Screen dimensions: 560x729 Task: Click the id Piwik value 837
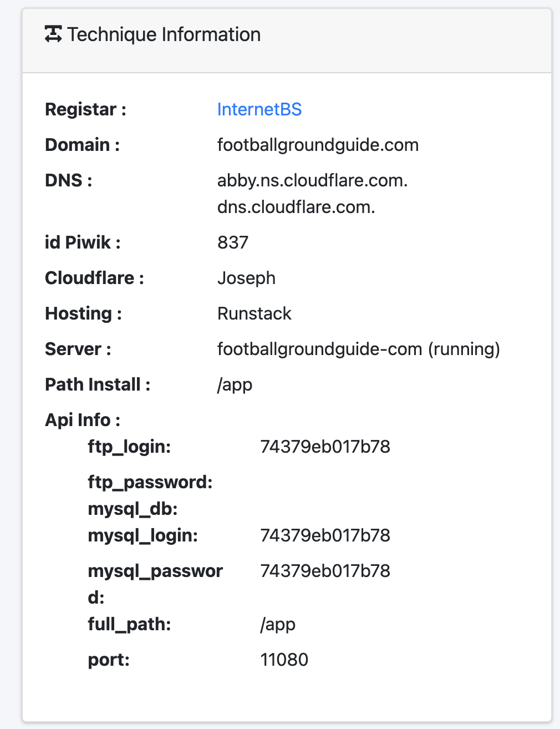(x=233, y=242)
